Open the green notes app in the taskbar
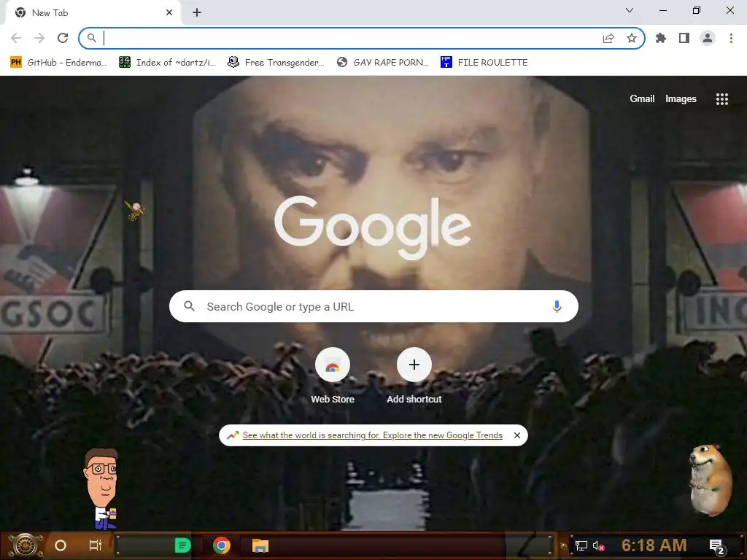 click(x=182, y=545)
